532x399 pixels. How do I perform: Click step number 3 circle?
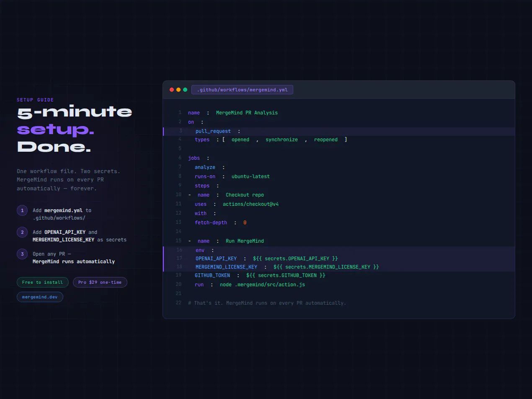(22, 254)
